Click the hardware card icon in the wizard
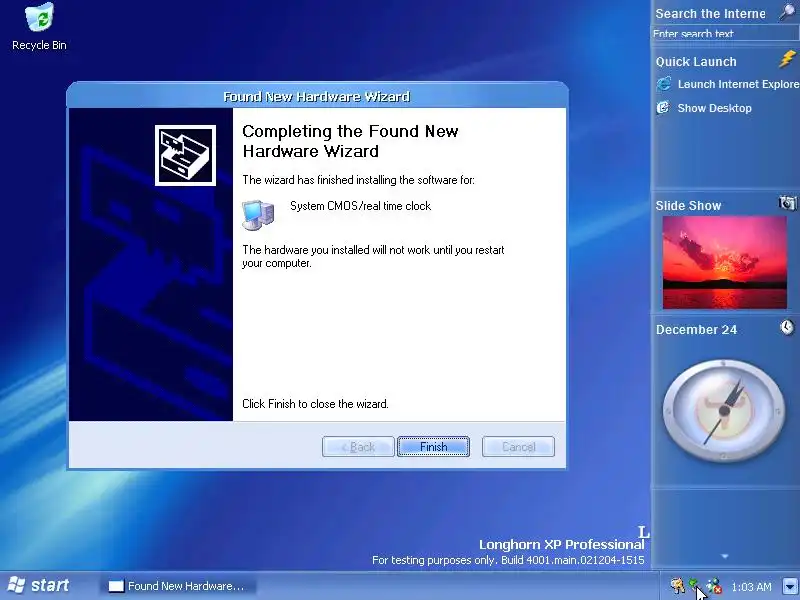This screenshot has width=800, height=600. click(185, 155)
